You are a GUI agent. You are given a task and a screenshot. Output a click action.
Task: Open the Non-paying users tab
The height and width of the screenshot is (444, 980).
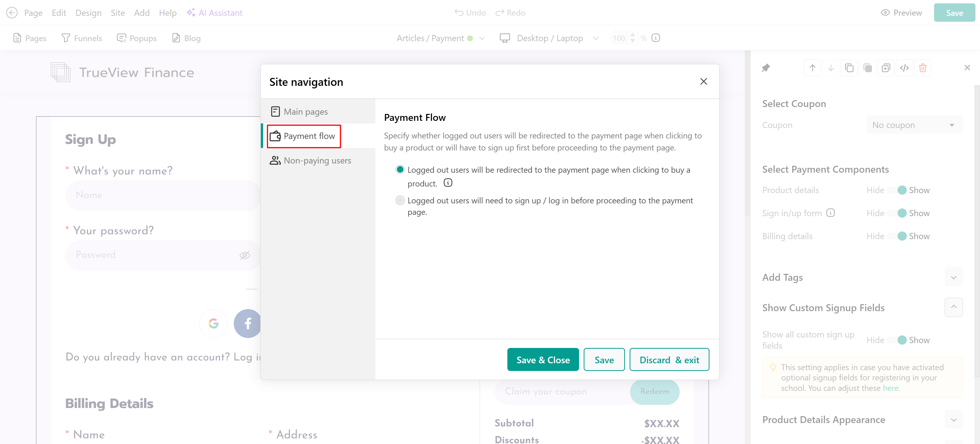click(x=317, y=160)
